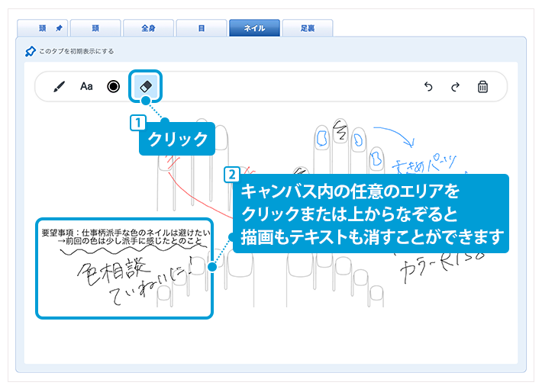The width and height of the screenshot is (542, 392).
Task: Switch to the 全身 tab
Action: [148, 28]
